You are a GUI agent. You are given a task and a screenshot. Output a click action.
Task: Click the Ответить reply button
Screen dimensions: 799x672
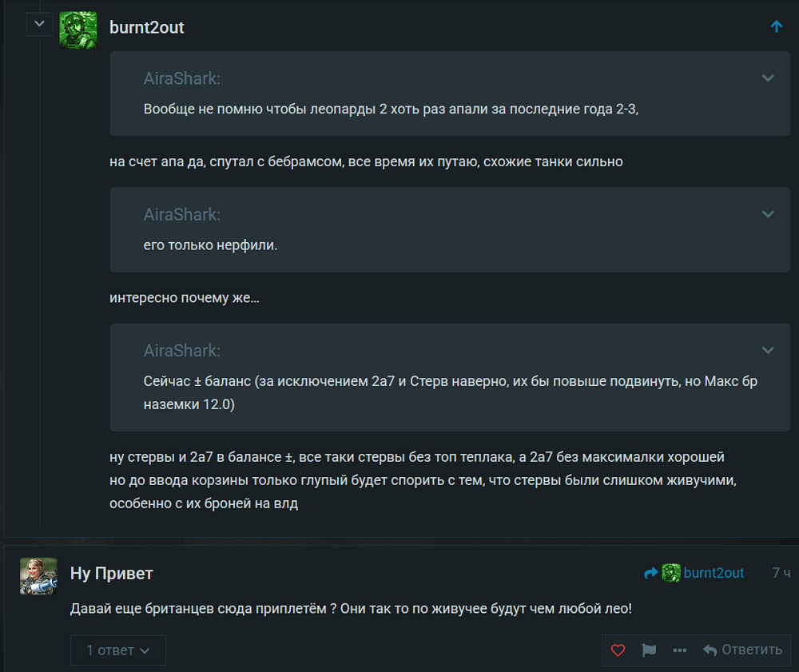(742, 650)
